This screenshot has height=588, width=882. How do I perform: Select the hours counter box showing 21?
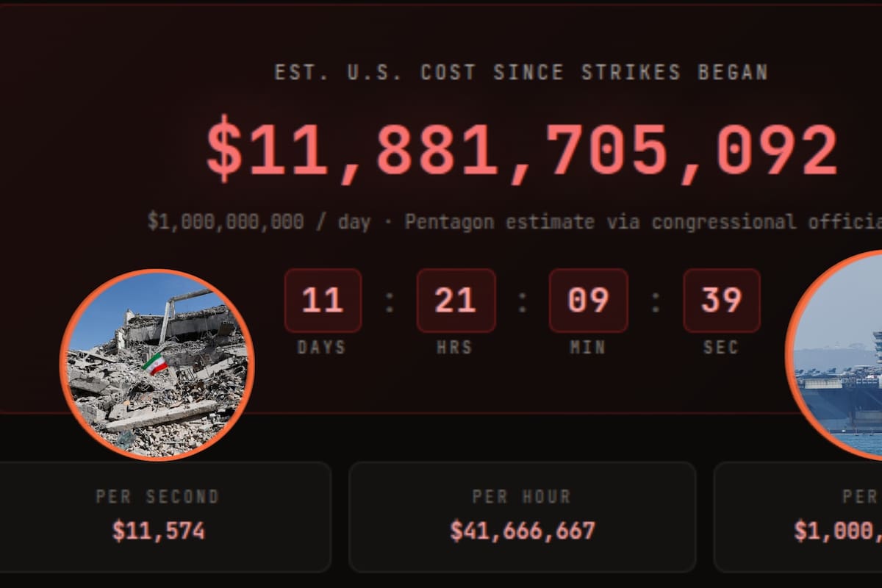coord(456,301)
